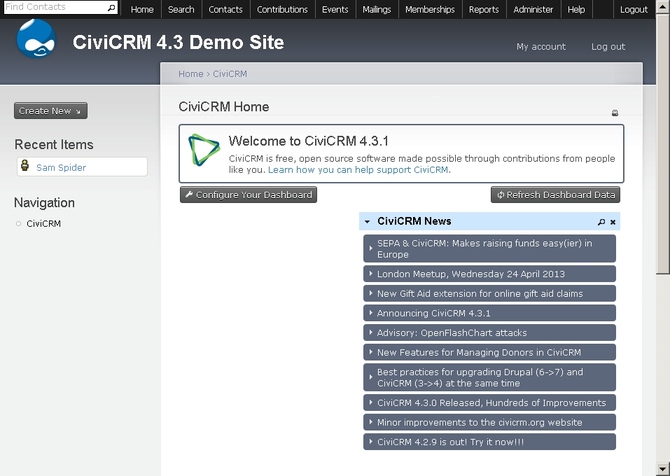The height and width of the screenshot is (476, 670).
Task: Open the Search menu
Action: pyautogui.click(x=181, y=9)
